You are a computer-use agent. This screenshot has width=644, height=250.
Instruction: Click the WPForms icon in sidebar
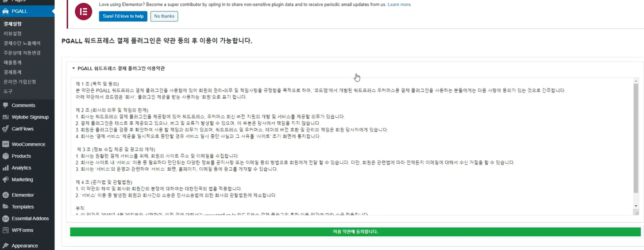pos(5,230)
